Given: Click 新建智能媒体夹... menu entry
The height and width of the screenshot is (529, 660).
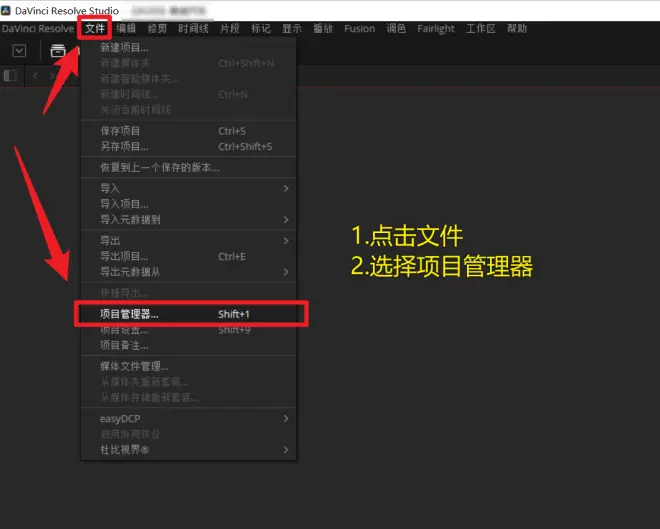Looking at the screenshot, I should point(188,79).
